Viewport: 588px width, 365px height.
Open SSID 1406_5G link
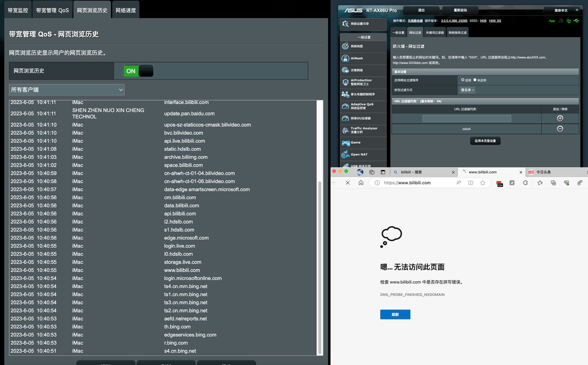[495, 21]
